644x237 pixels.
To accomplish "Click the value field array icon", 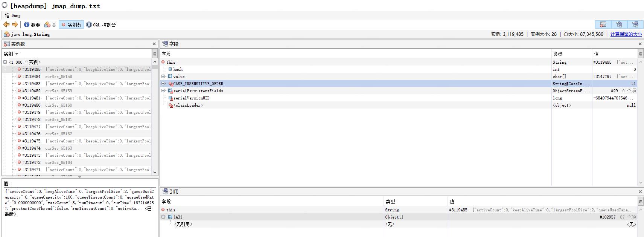I will point(170,76).
